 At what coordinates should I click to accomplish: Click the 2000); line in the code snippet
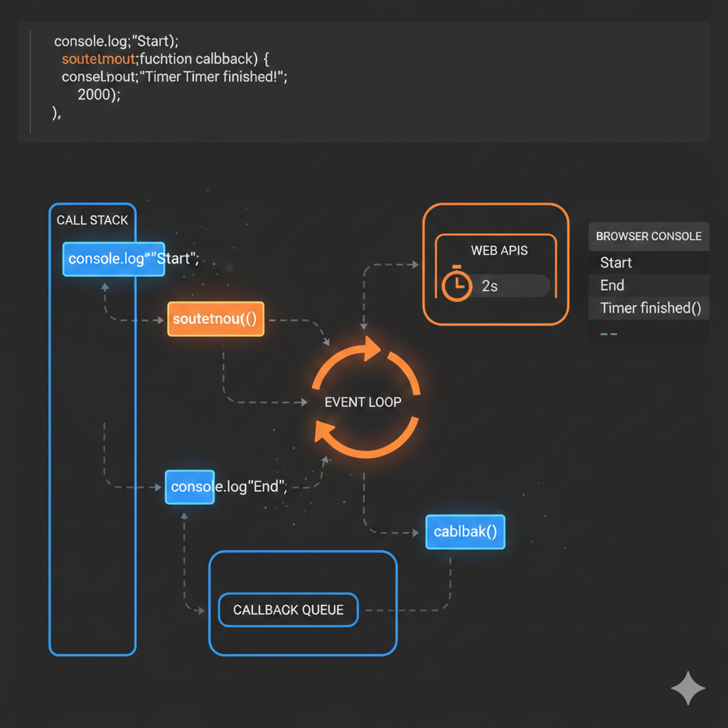(x=99, y=94)
